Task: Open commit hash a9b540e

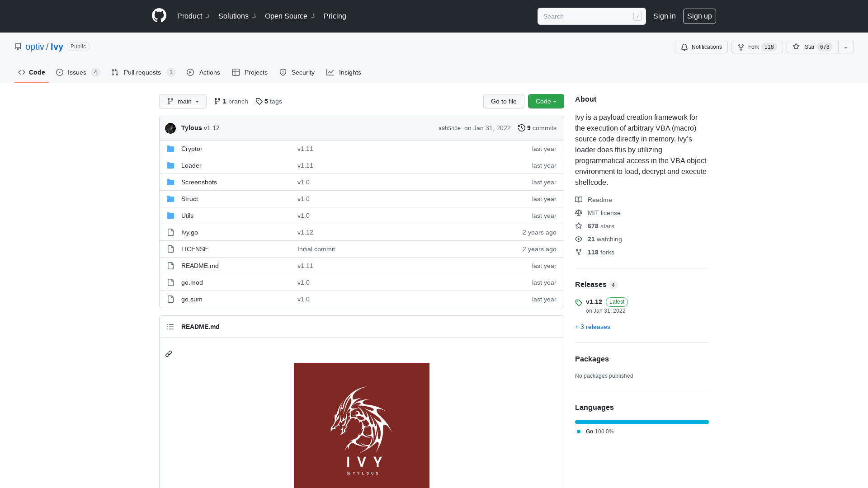Action: pos(449,128)
